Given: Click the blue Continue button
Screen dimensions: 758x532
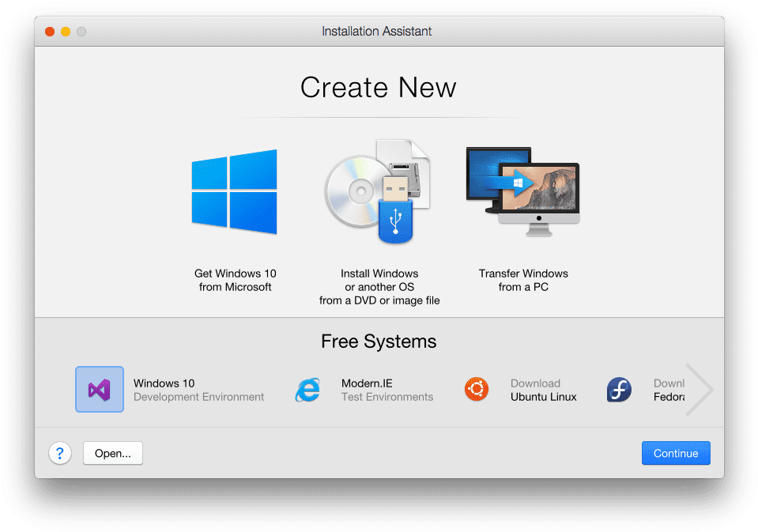Looking at the screenshot, I should [x=676, y=453].
